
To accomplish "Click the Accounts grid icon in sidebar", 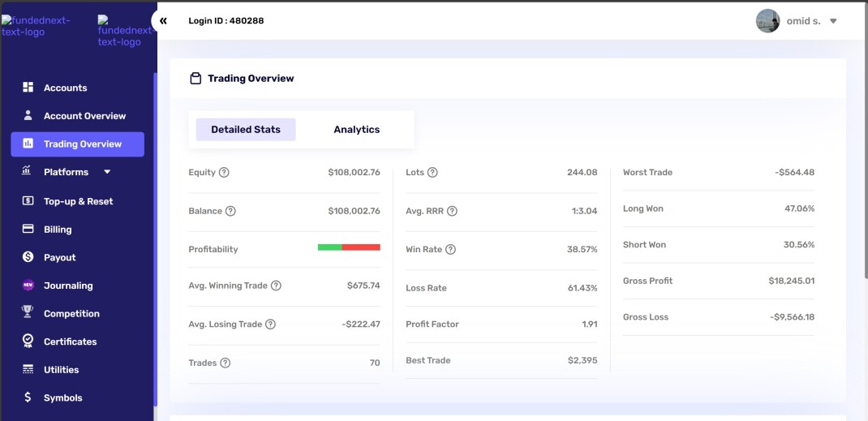I will 28,88.
